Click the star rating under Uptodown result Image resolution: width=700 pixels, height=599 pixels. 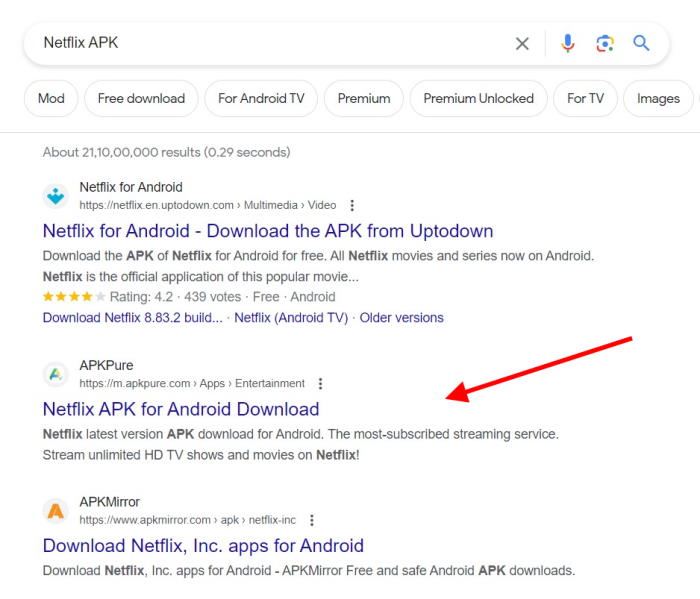click(x=74, y=297)
